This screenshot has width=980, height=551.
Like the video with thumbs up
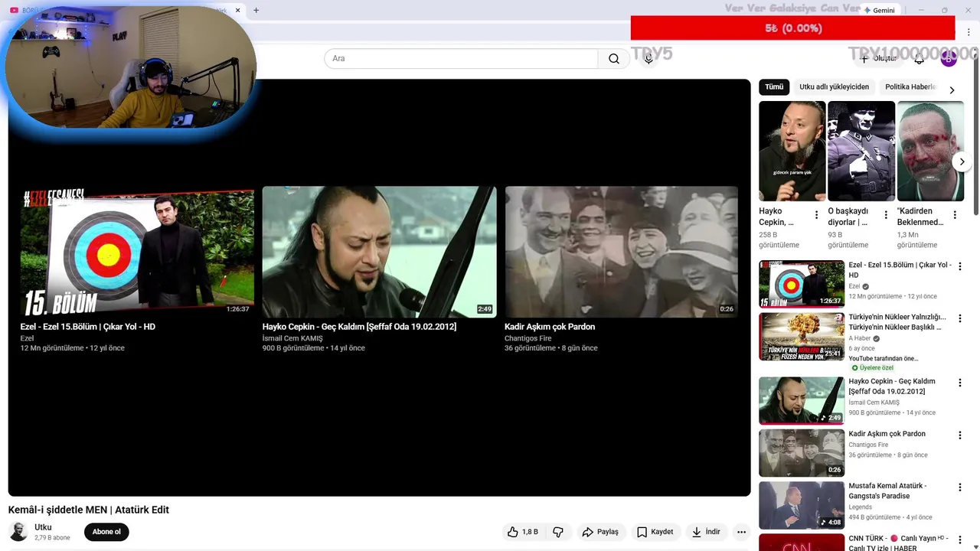click(522, 532)
